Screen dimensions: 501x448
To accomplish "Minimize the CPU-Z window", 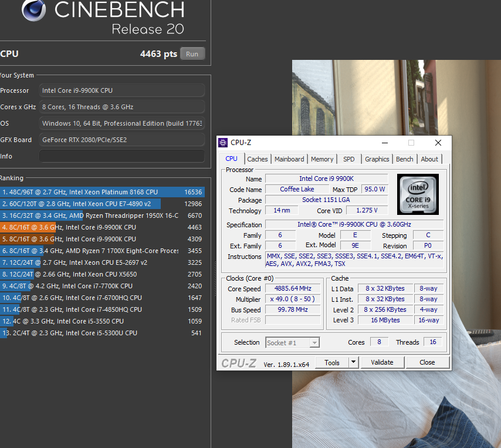I will (x=385, y=143).
